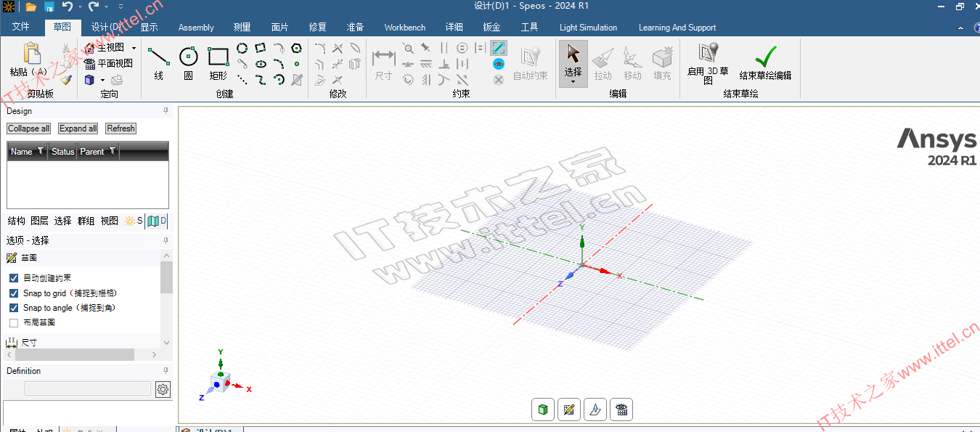Open the 结构 panel tab
Viewport: 980px width, 432px height.
point(16,221)
